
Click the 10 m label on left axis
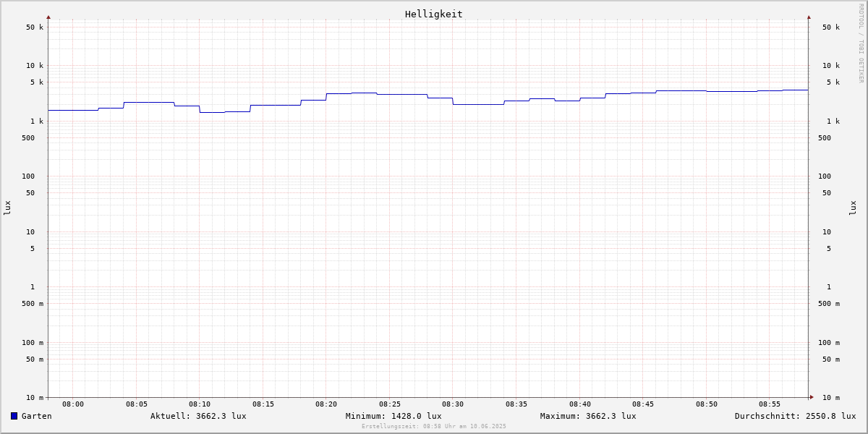coord(35,398)
